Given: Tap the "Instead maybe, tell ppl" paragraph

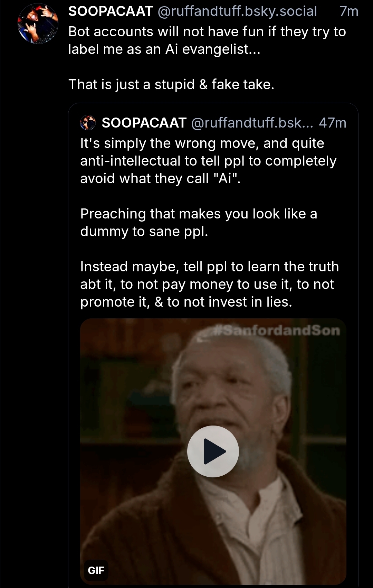Looking at the screenshot, I should click(x=210, y=284).
